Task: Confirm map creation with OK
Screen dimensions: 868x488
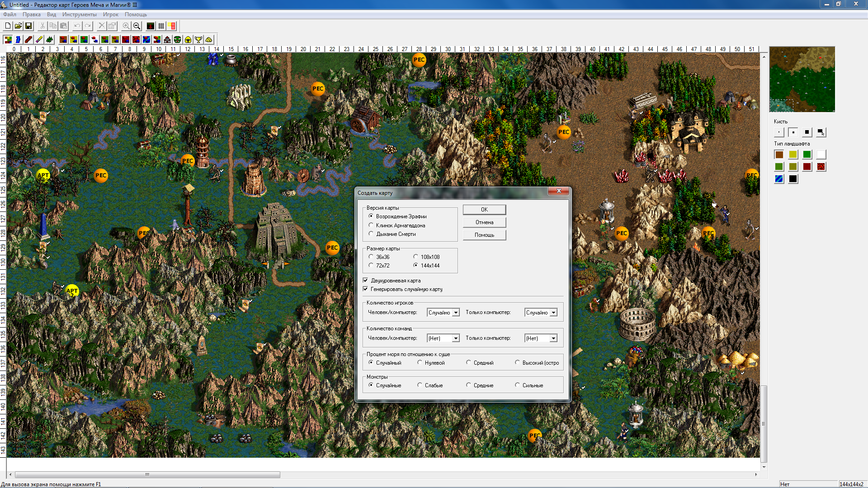Action: coord(484,209)
